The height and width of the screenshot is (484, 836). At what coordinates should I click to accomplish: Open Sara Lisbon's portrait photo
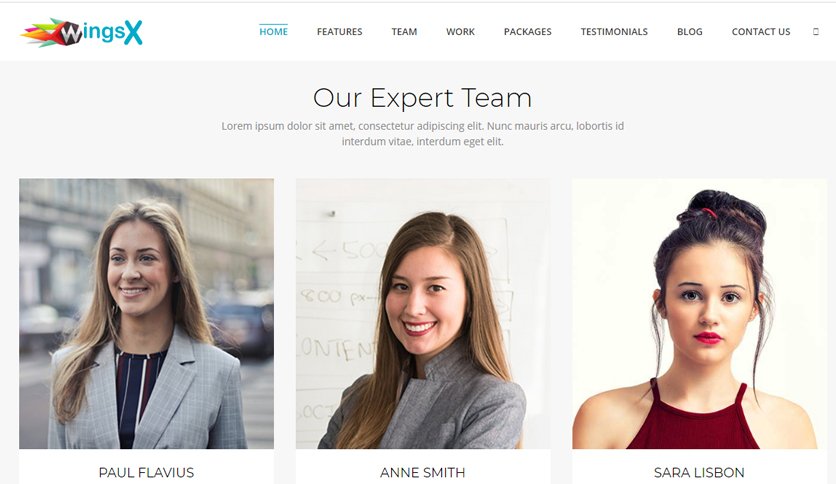click(700, 313)
